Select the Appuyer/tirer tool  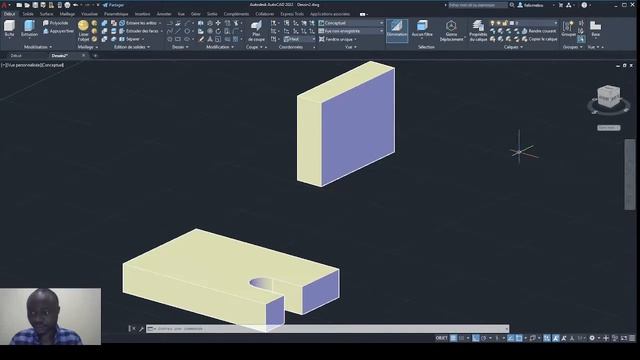58,31
